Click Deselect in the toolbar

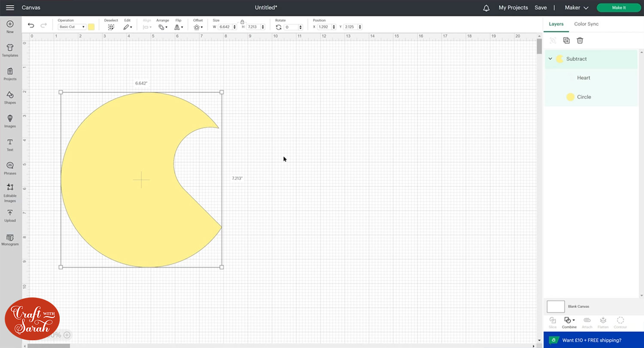click(x=111, y=27)
